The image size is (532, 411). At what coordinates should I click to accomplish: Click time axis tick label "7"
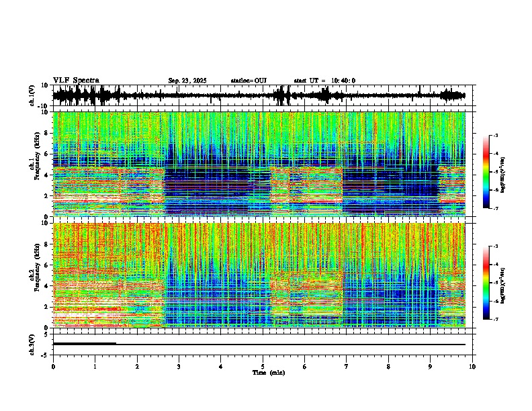click(x=347, y=367)
